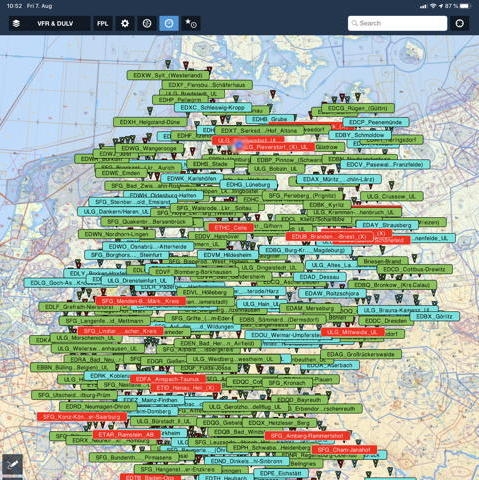The image size is (479, 480).
Task: Select the EDAG Großrückerswalde label
Action: tap(361, 354)
